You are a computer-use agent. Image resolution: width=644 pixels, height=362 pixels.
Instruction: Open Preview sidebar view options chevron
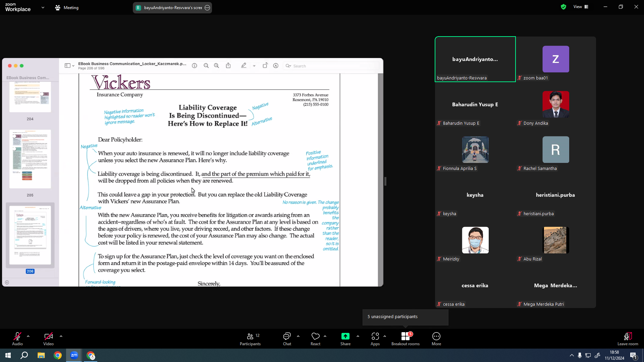(73, 66)
